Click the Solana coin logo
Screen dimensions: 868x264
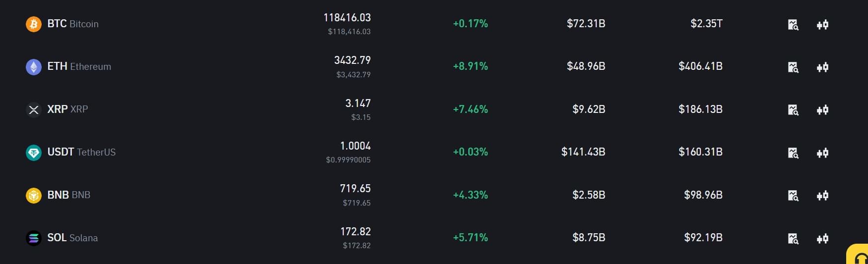[x=33, y=238]
